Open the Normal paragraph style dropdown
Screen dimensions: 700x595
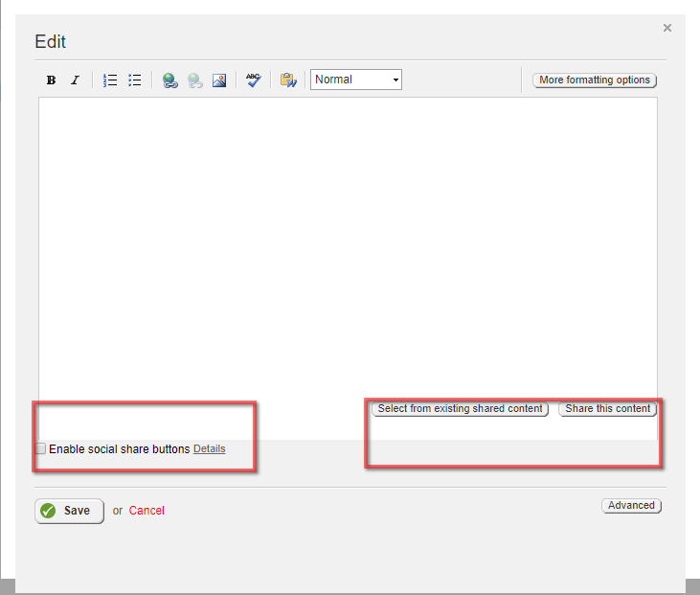coord(356,80)
